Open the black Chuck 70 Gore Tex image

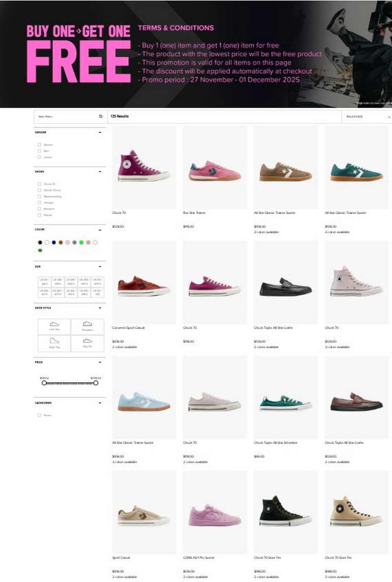[x=286, y=512]
